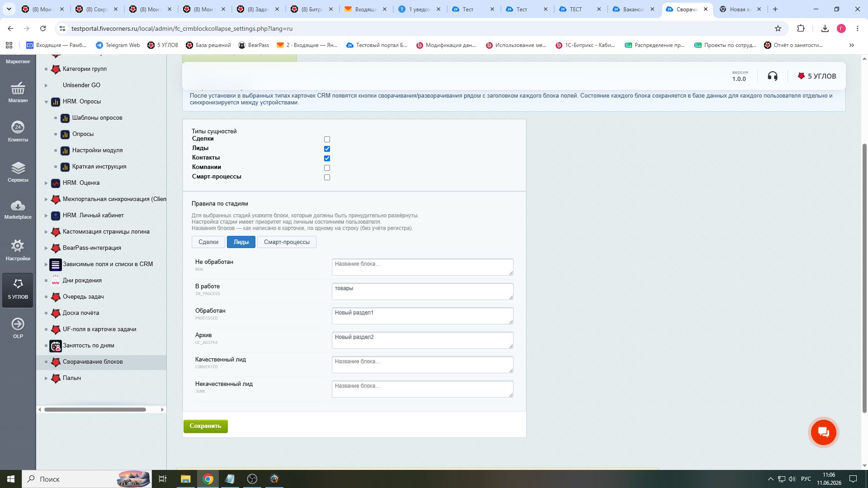Open the Windows Start menu
The width and height of the screenshot is (868, 488).
click(x=11, y=479)
